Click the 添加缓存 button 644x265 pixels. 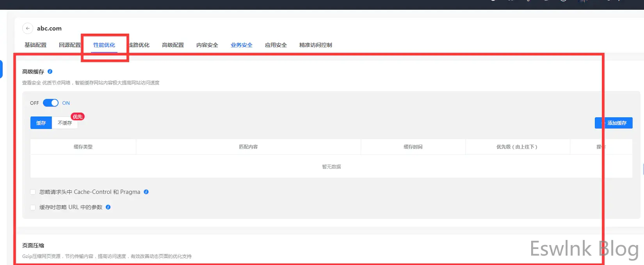pyautogui.click(x=614, y=123)
